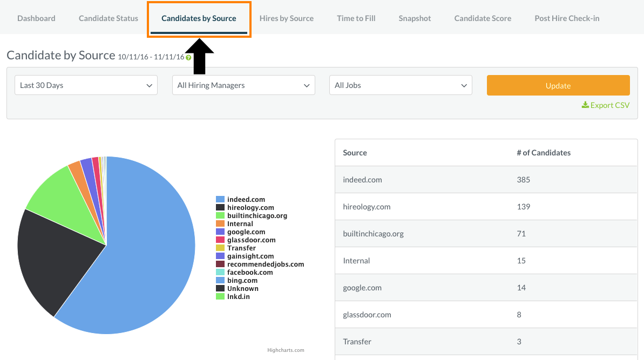Screen dimensions: 644x360
Task: Toggle builtinchicago.org legend color swatch
Action: (x=220, y=215)
